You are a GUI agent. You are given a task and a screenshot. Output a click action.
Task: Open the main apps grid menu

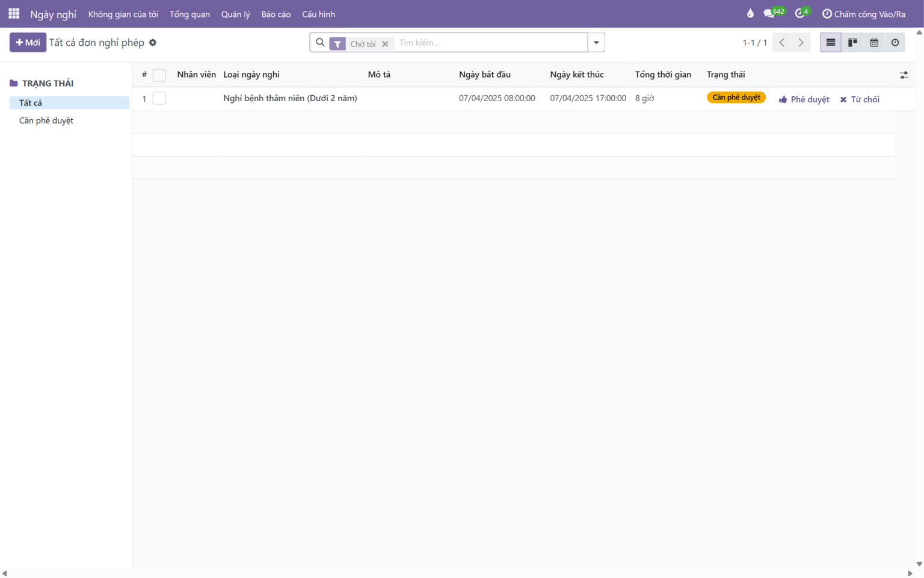pyautogui.click(x=14, y=13)
